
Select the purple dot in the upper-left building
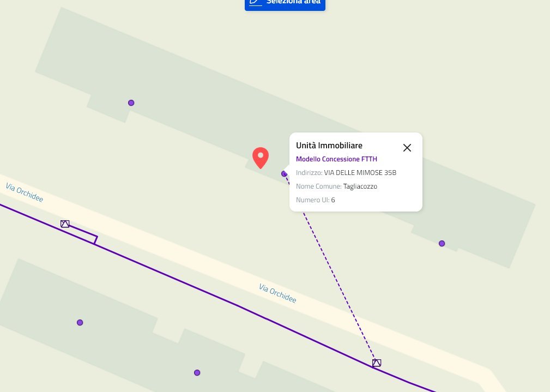tap(131, 103)
